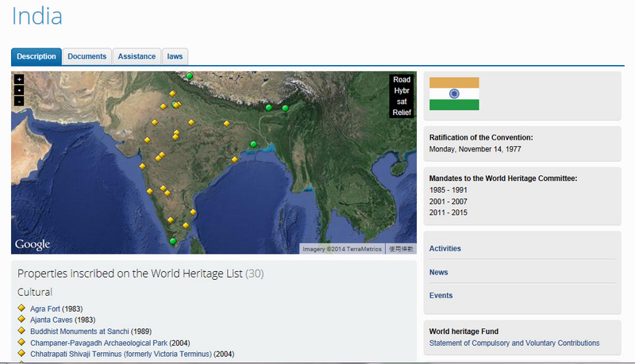Open Chhatrapati Shivaji Terminus link
The height and width of the screenshot is (364, 635).
(121, 354)
